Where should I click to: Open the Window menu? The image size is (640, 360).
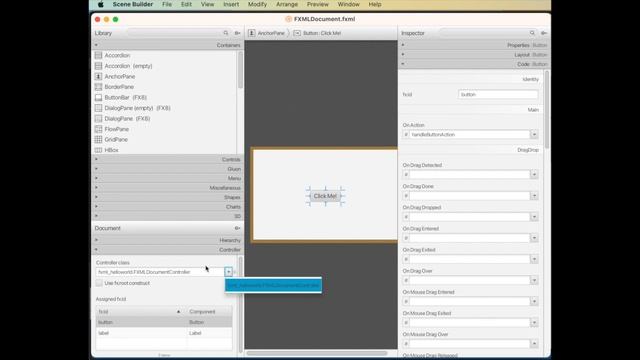349,4
